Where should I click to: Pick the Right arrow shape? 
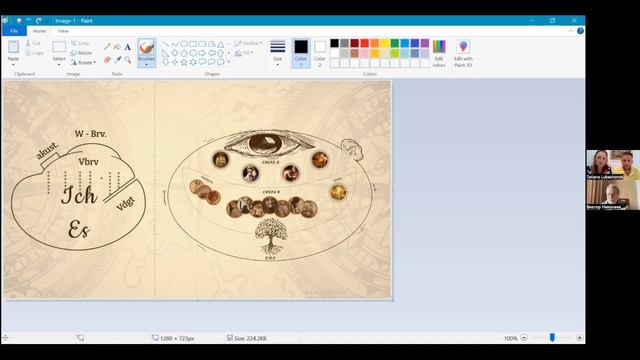[202, 53]
